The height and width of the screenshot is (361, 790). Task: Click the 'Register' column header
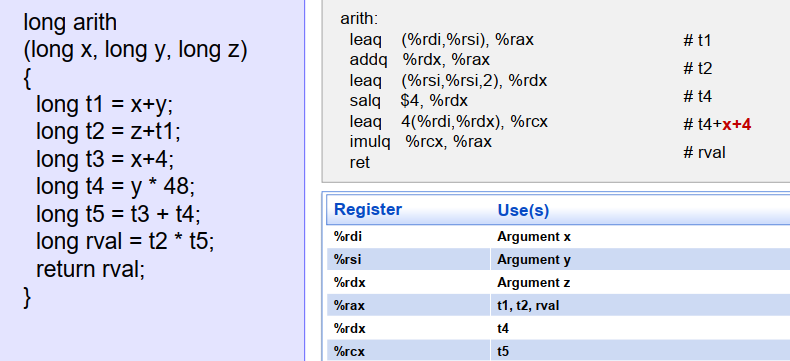point(368,209)
